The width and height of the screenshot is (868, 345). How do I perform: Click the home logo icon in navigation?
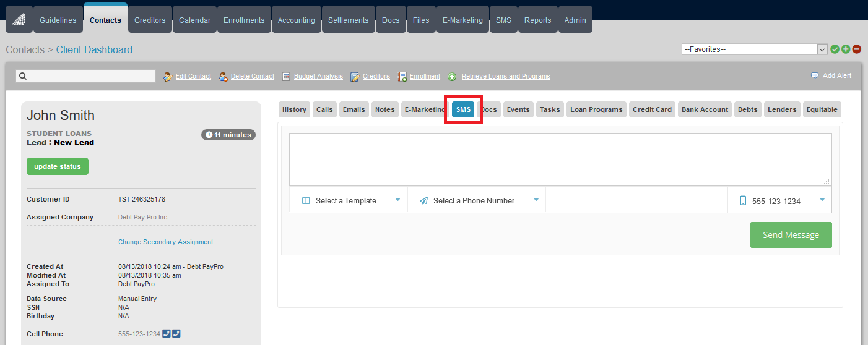(19, 19)
